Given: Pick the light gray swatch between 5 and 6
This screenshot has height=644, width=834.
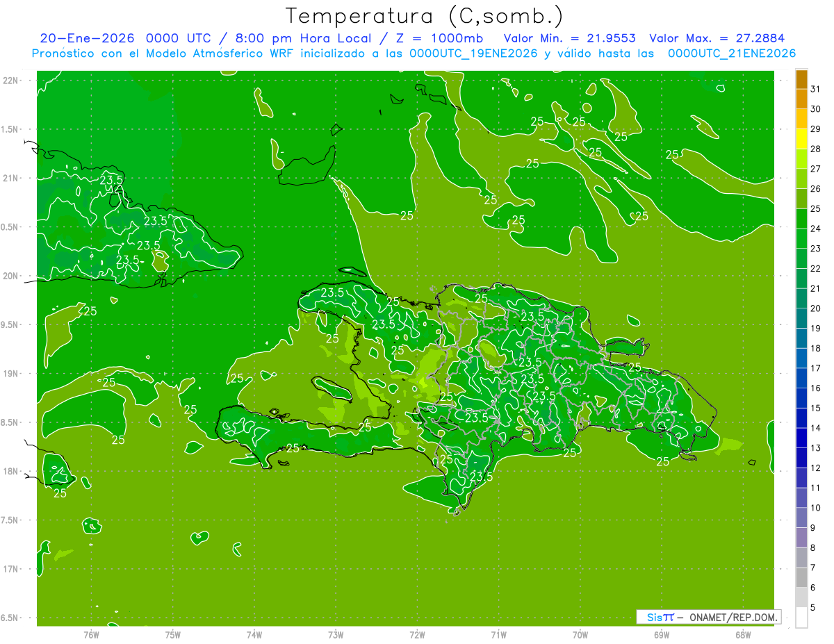Looking at the screenshot, I should (802, 597).
